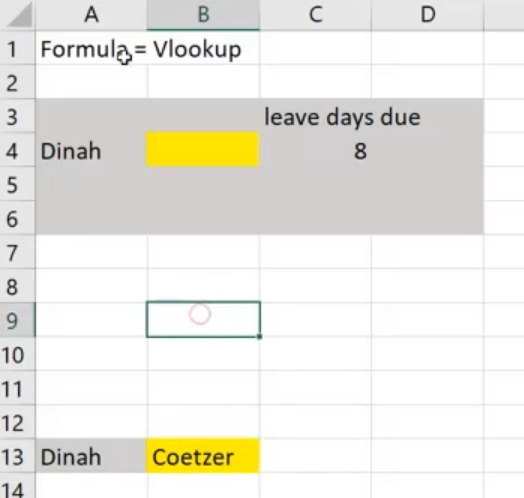Image resolution: width=524 pixels, height=498 pixels.
Task: Select the Dinah cell in row 13
Action: click(x=91, y=456)
